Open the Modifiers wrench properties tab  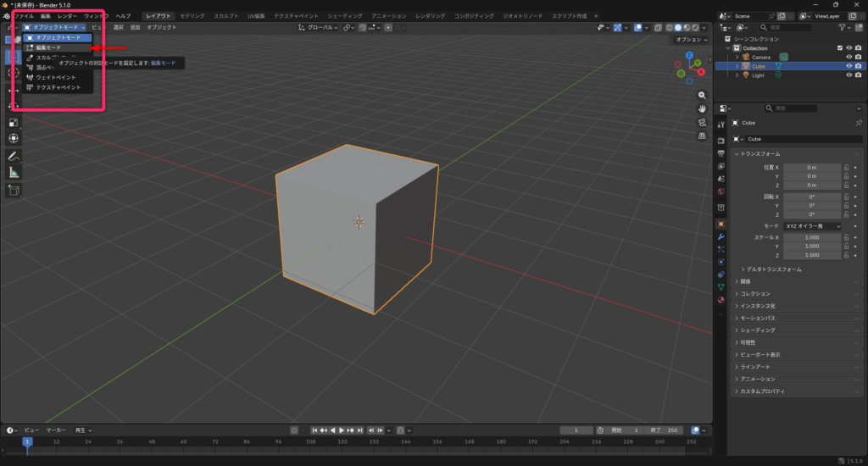(x=721, y=237)
